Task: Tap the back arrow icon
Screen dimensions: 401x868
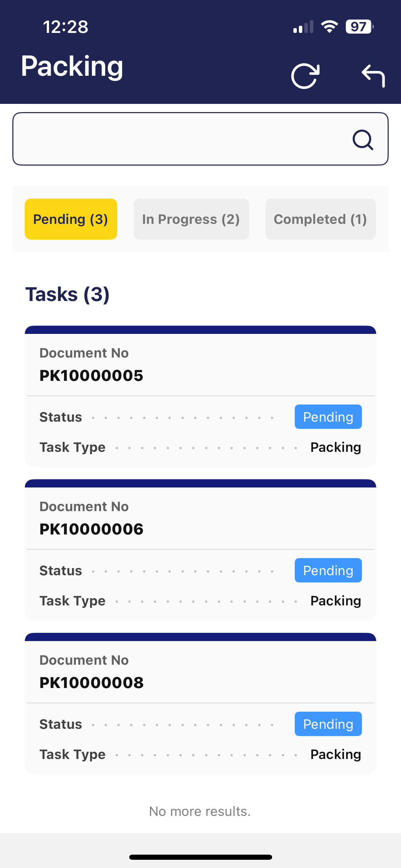Action: 373,76
